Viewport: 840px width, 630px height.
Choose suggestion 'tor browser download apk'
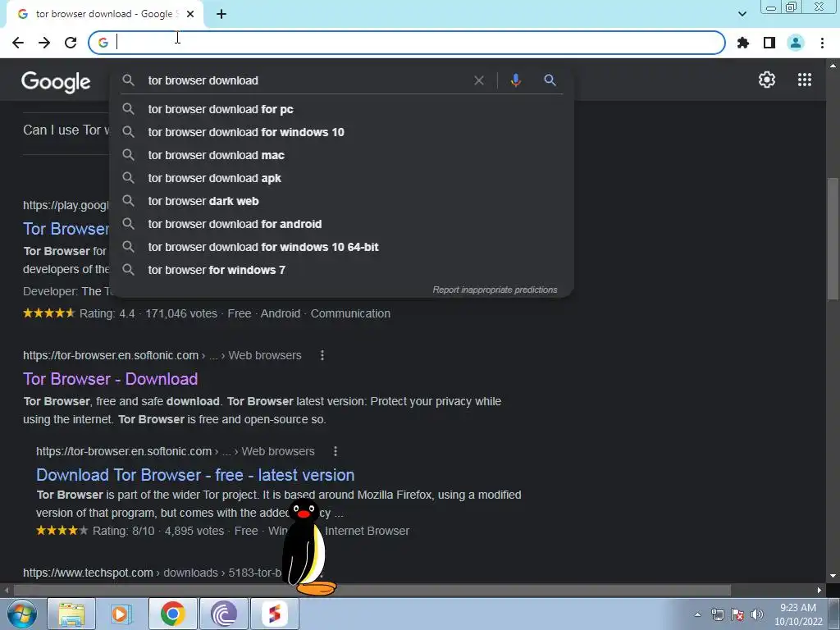(342, 178)
